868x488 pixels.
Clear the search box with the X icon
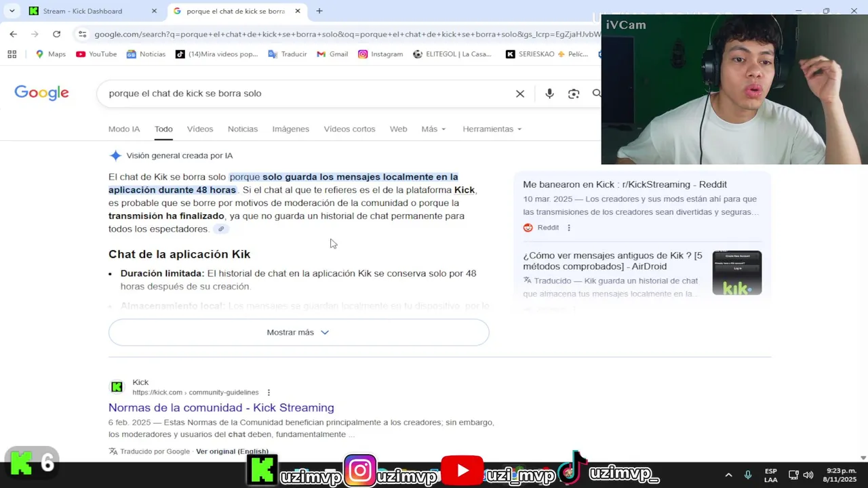tap(520, 94)
